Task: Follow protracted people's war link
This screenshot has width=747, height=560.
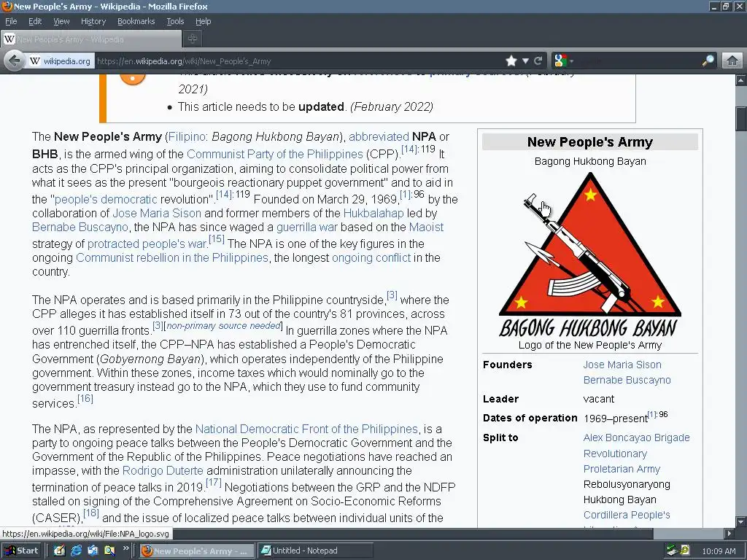Action: (147, 244)
